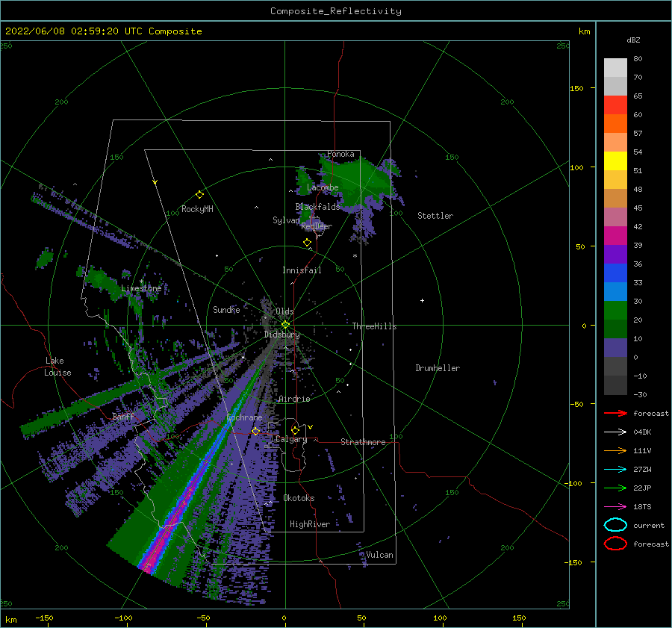
Task: Click the Vulcan city label
Action: click(379, 555)
